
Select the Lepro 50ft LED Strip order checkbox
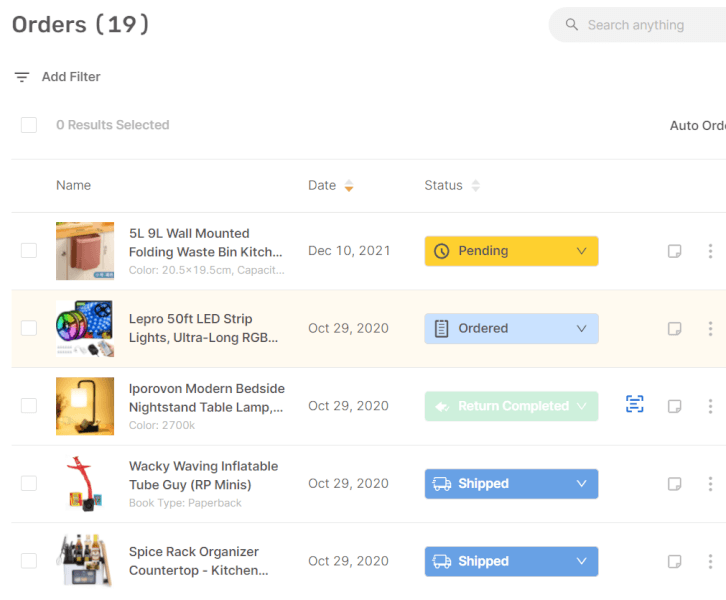click(x=29, y=328)
